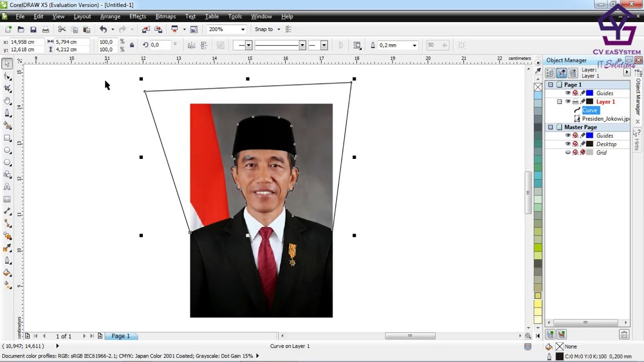Open the Object Manager flyout arrow
The height and width of the screenshot is (362, 644).
[627, 73]
